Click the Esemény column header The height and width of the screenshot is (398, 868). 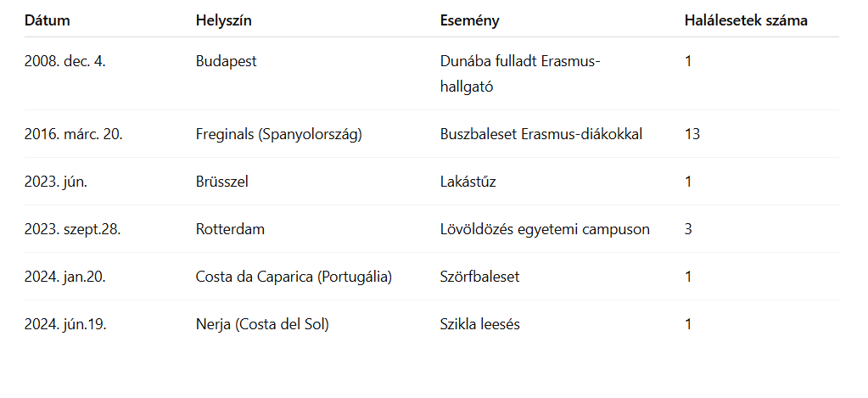[x=470, y=20]
